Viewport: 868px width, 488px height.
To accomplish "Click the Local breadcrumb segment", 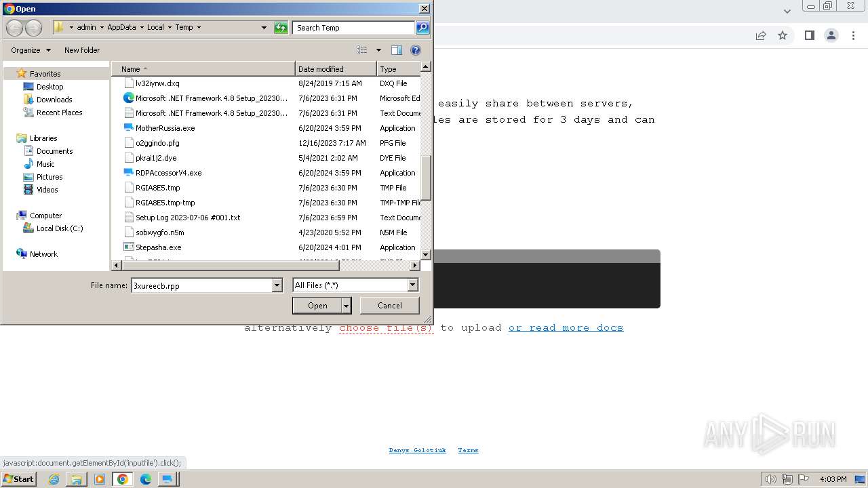I will [155, 28].
